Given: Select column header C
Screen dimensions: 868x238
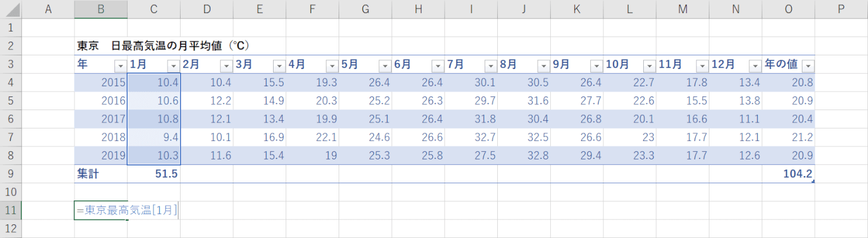Looking at the screenshot, I should coord(154,9).
